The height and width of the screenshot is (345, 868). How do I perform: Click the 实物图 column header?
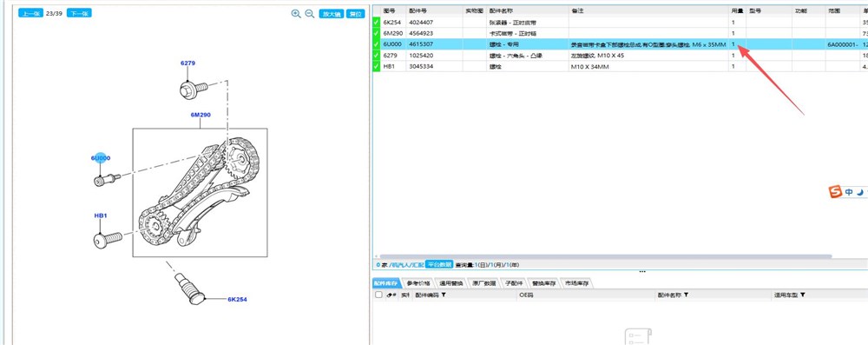(x=475, y=10)
